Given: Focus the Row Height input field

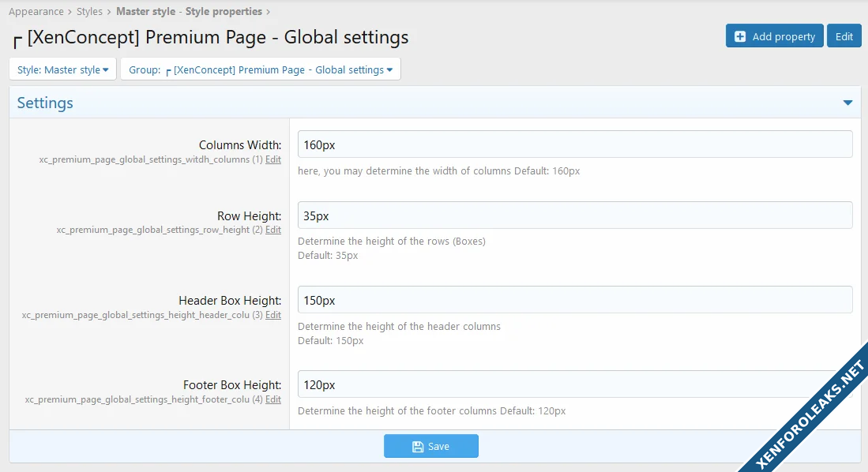Looking at the screenshot, I should (575, 215).
